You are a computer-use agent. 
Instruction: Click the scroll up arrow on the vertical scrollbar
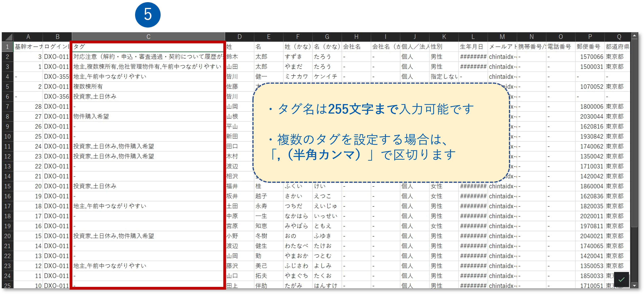click(634, 36)
